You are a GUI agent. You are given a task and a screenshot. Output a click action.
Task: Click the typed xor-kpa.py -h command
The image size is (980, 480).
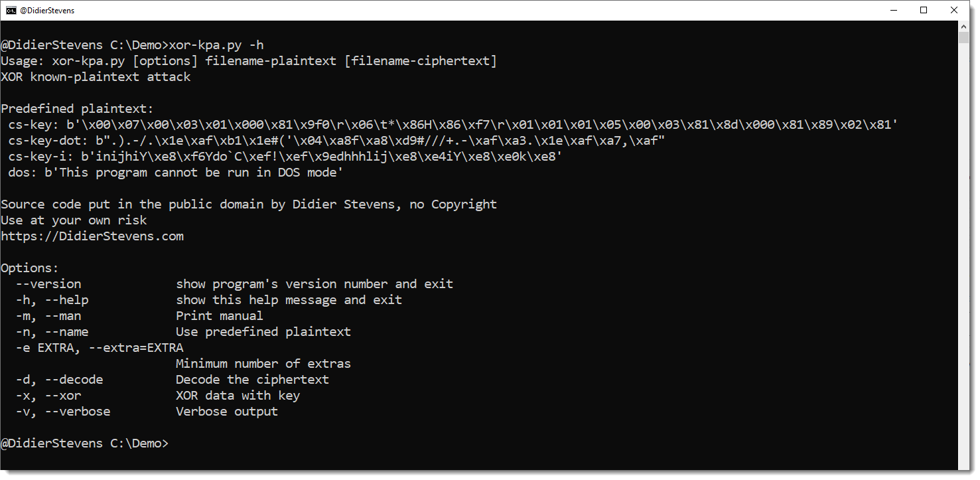(x=216, y=45)
